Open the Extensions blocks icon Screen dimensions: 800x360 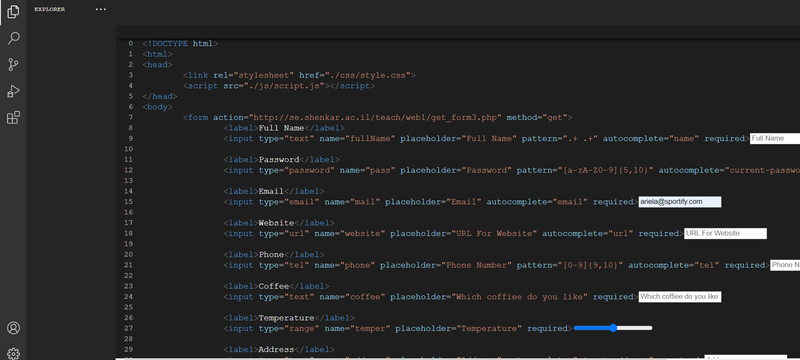pyautogui.click(x=13, y=118)
